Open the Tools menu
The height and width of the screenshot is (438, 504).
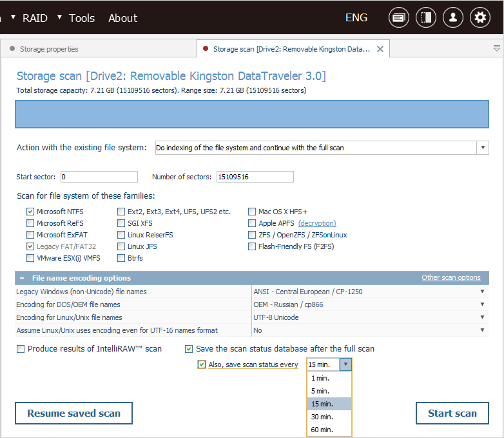tap(82, 17)
